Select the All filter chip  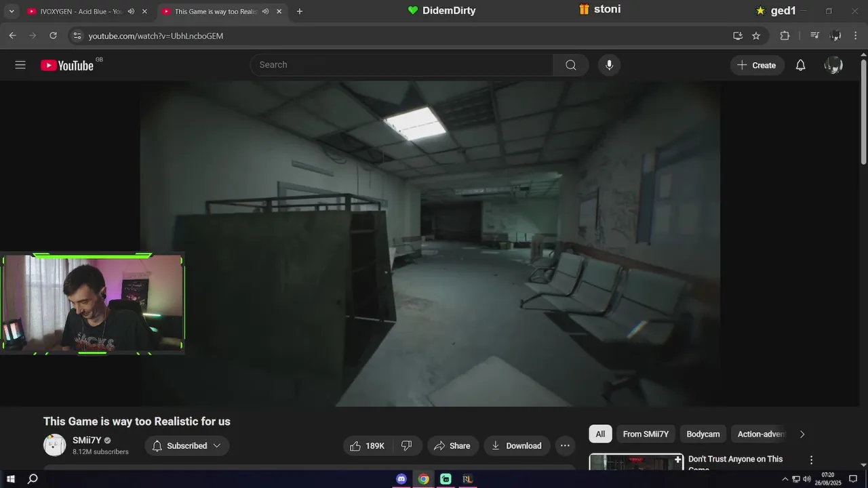click(x=600, y=434)
